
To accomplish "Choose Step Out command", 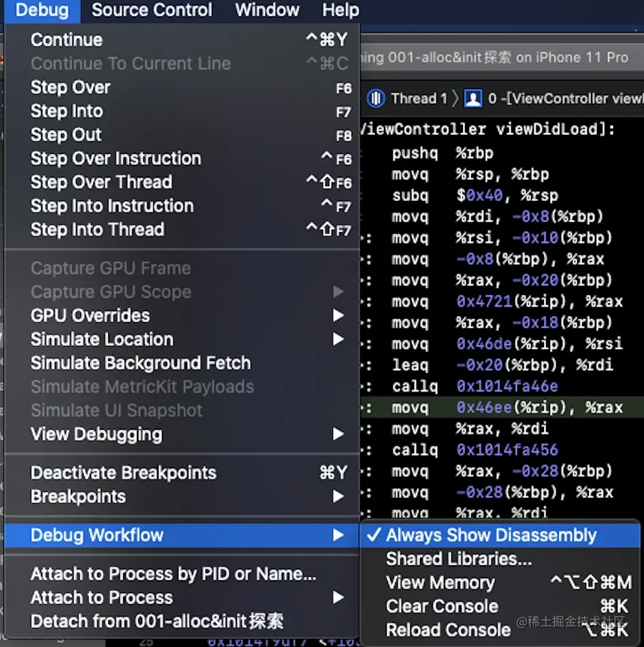I will [x=66, y=135].
